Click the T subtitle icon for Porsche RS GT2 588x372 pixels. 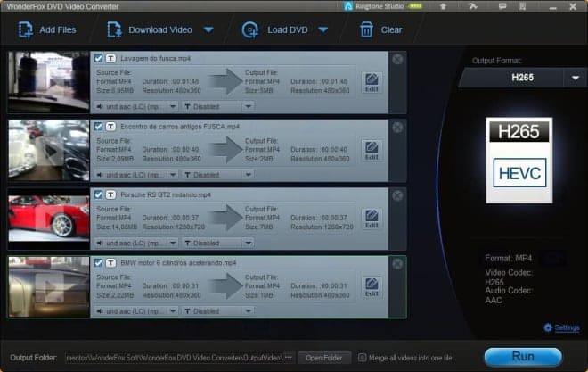pos(110,194)
